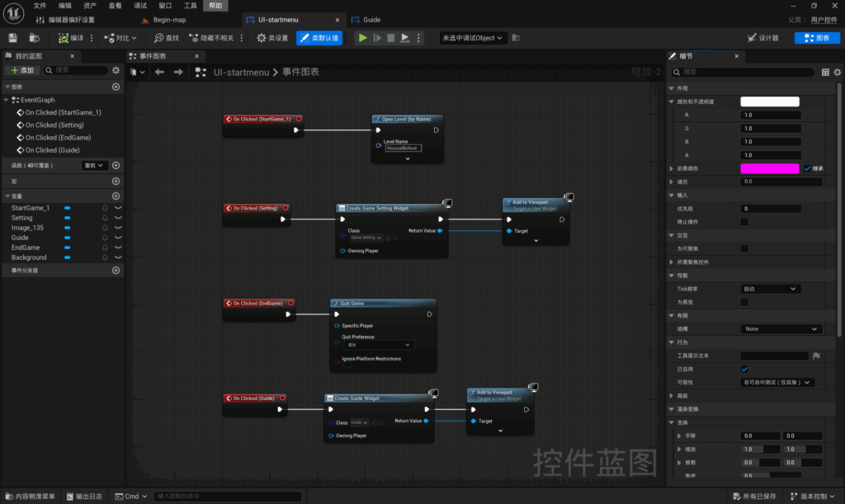Toggle the 为可聚焦 checkbox
The width and height of the screenshot is (845, 504).
[x=744, y=249]
